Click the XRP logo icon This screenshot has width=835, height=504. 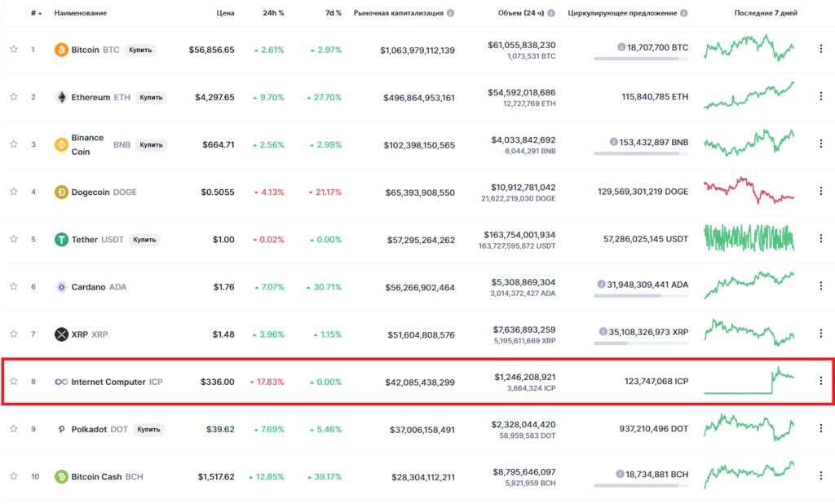(61, 334)
